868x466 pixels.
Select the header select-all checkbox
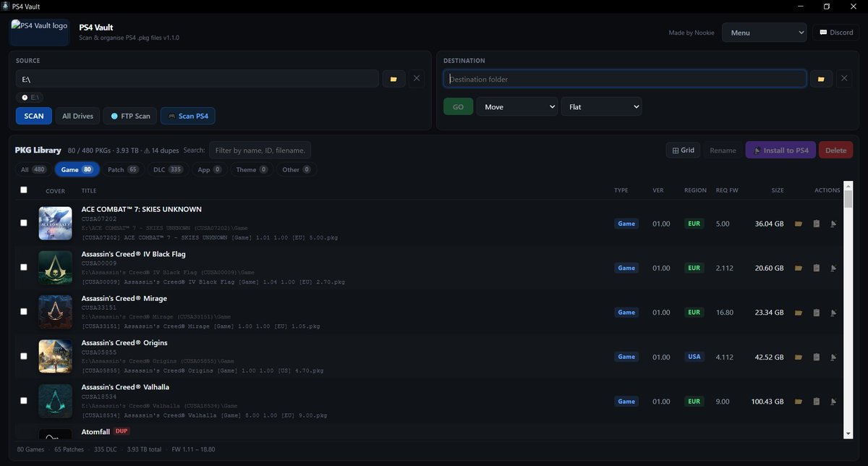coord(24,190)
